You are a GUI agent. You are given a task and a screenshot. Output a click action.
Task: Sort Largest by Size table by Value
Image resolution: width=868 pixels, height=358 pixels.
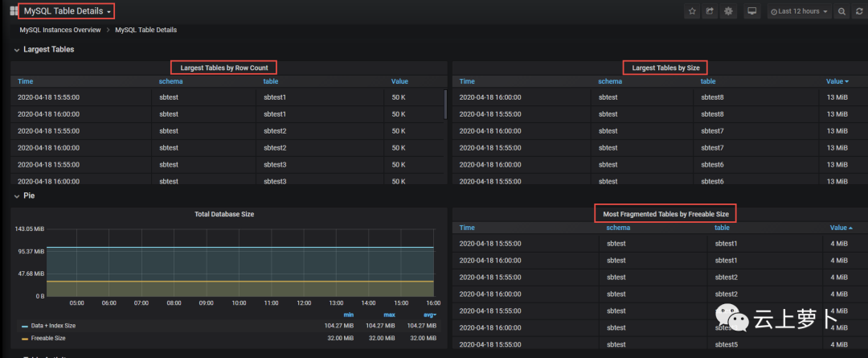[837, 81]
